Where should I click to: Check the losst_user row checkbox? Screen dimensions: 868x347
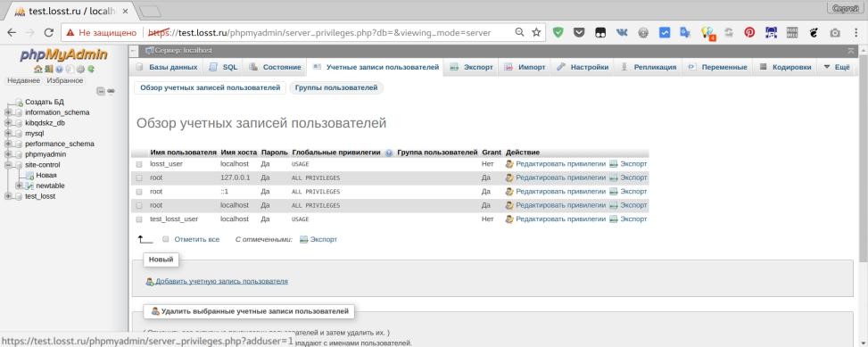tap(139, 164)
